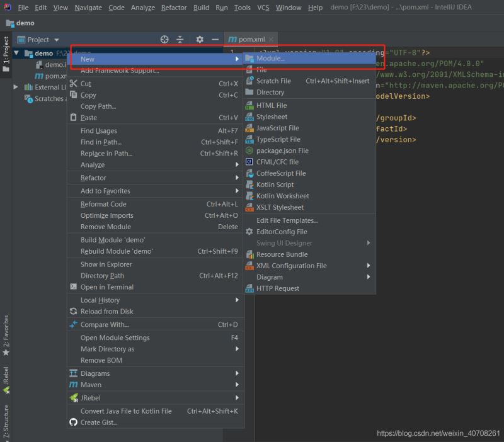
Task: Open the Project panel settings gear
Action: tap(200, 39)
